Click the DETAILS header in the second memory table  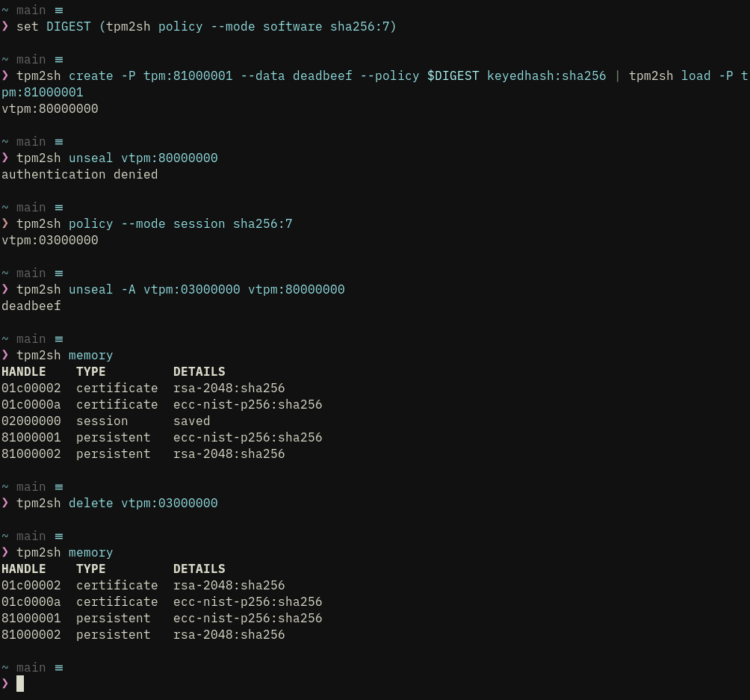tap(199, 569)
